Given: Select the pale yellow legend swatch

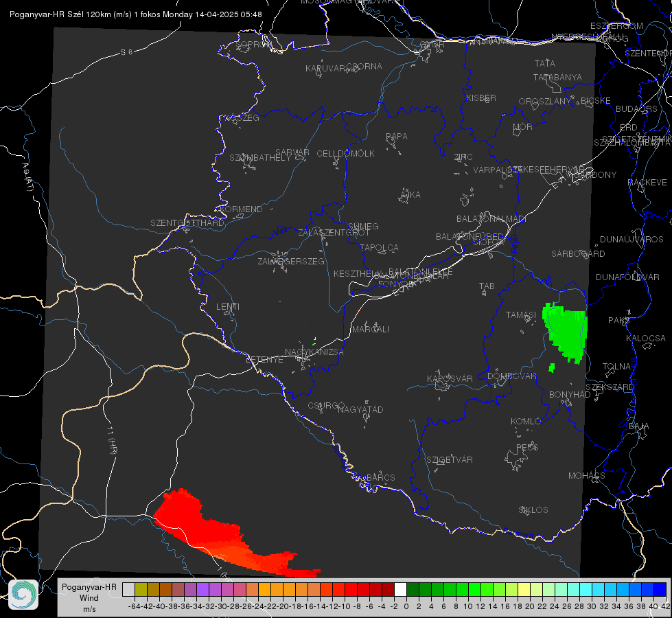Looking at the screenshot, I should (x=524, y=590).
